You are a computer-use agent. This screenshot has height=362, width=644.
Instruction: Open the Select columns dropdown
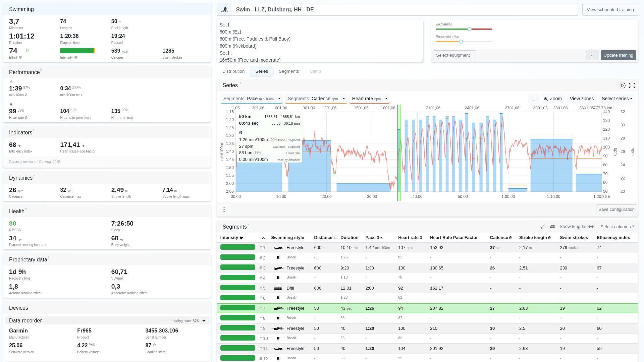(x=617, y=227)
